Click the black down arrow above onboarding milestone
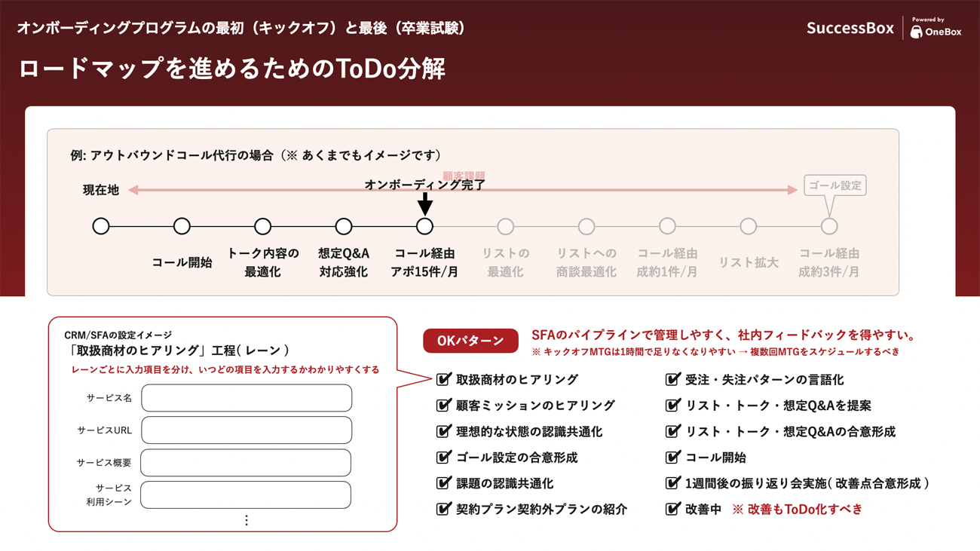 [425, 204]
